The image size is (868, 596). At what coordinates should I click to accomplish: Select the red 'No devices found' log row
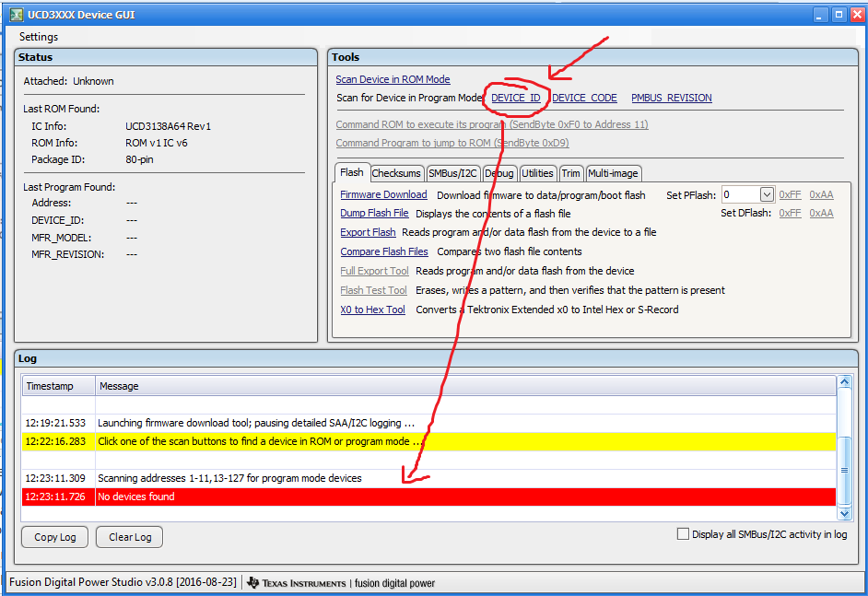pyautogui.click(x=429, y=497)
